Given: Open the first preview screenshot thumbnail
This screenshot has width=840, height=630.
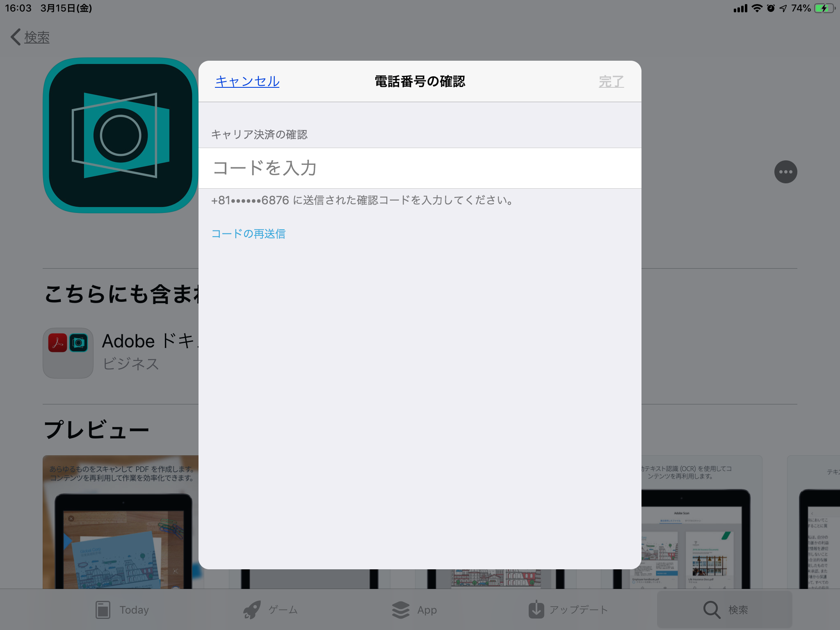Looking at the screenshot, I should (121, 522).
